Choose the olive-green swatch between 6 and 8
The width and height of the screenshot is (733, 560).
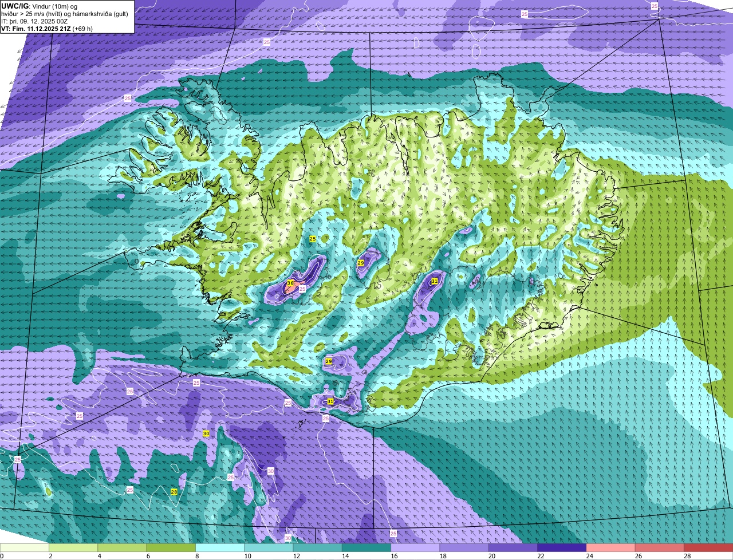171,547
